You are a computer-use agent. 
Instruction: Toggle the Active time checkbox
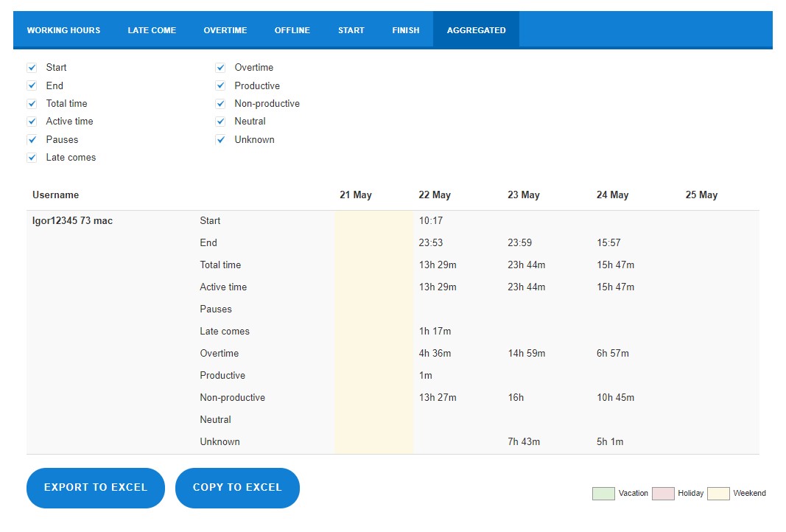coord(32,122)
